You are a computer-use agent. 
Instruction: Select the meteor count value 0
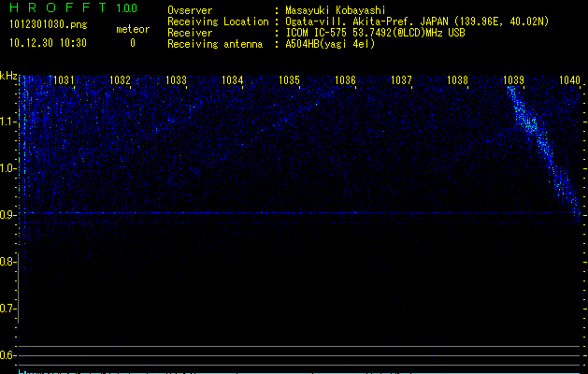(x=133, y=43)
